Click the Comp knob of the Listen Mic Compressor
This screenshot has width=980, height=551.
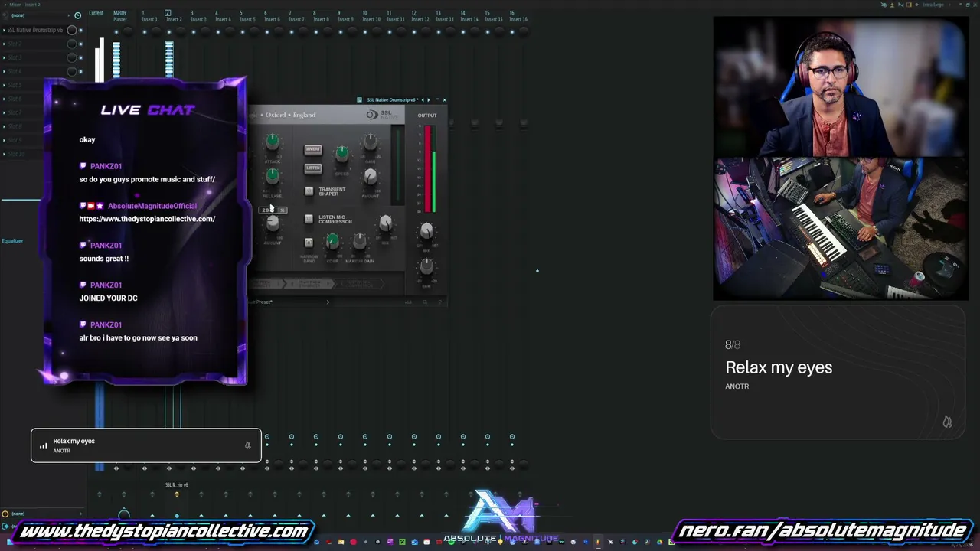(x=332, y=242)
